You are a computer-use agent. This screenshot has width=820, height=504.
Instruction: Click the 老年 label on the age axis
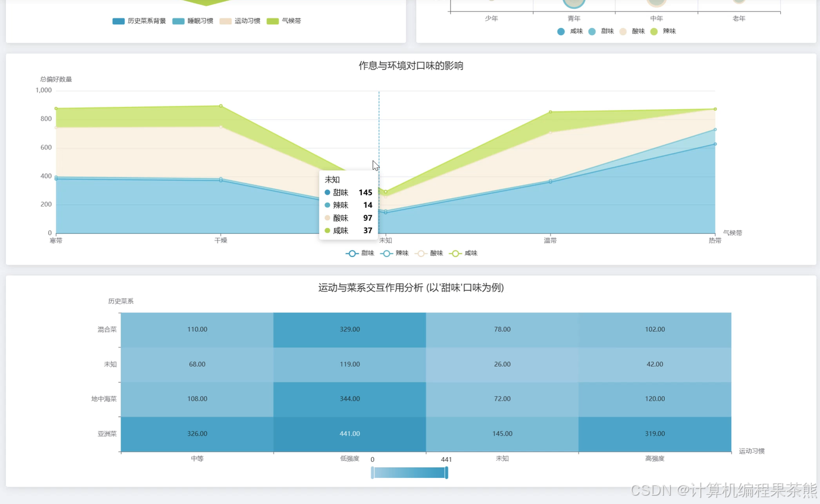pyautogui.click(x=739, y=19)
